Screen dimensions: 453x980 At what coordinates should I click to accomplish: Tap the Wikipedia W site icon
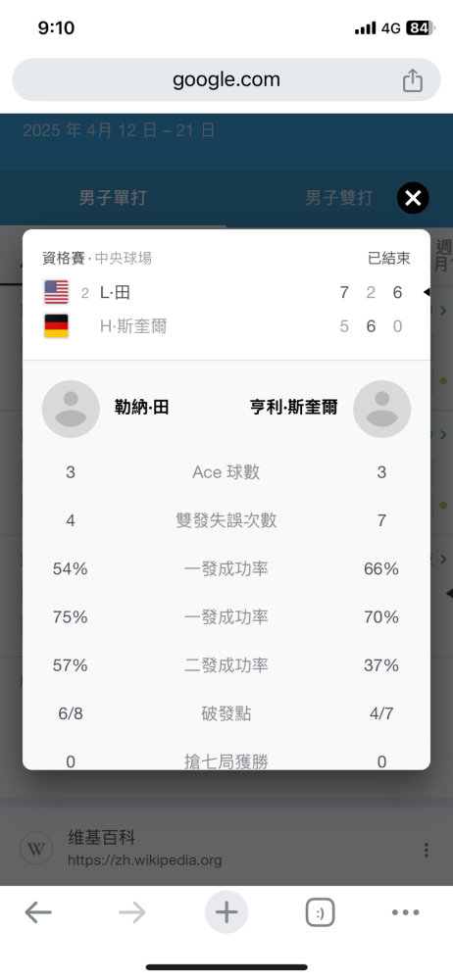36,849
